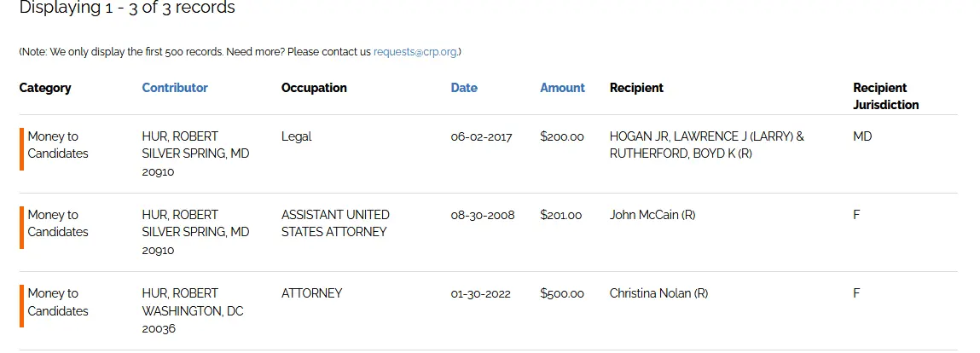Select the Christina Nolan (R) recipient
980x353 pixels.
[658, 293]
